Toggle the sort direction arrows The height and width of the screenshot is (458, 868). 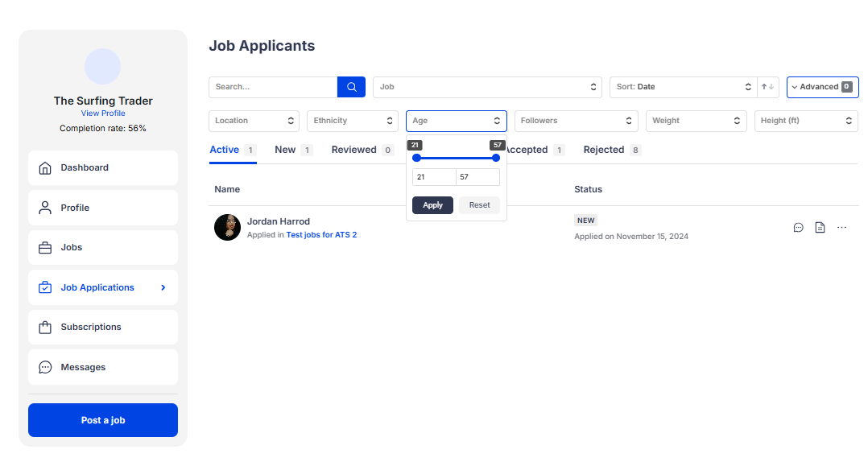[768, 87]
